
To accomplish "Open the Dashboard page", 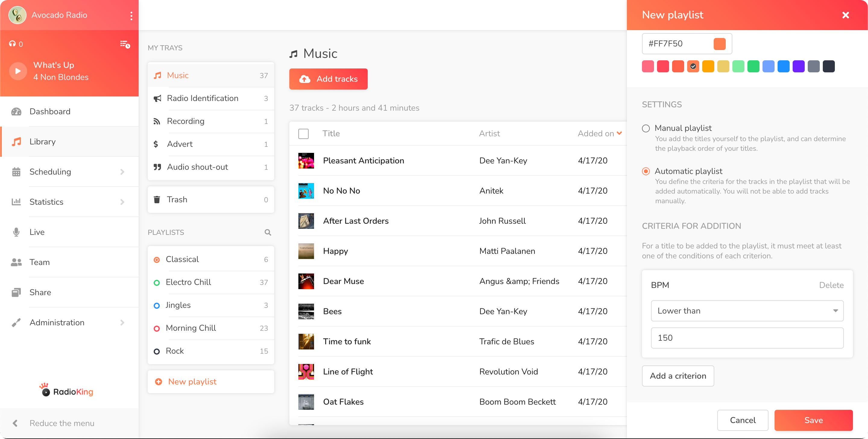I will pyautogui.click(x=69, y=111).
